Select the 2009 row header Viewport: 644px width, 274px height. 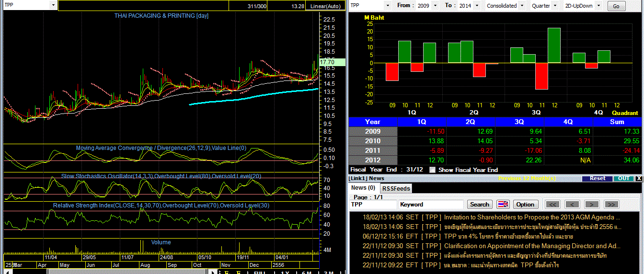coord(373,131)
